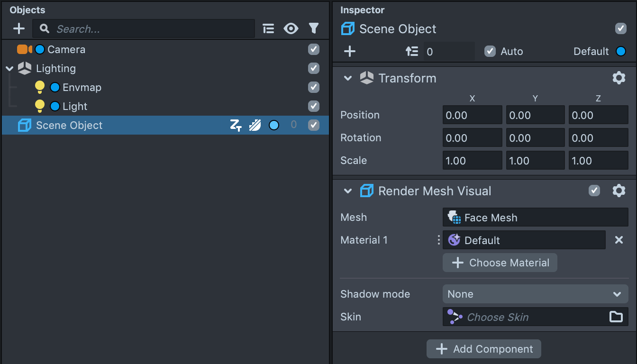Viewport: 637px width, 364px height.
Task: Collapse the Lighting tree group
Action: coord(9,69)
